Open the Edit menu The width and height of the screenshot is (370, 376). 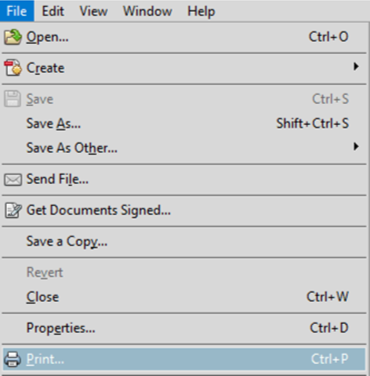53,11
